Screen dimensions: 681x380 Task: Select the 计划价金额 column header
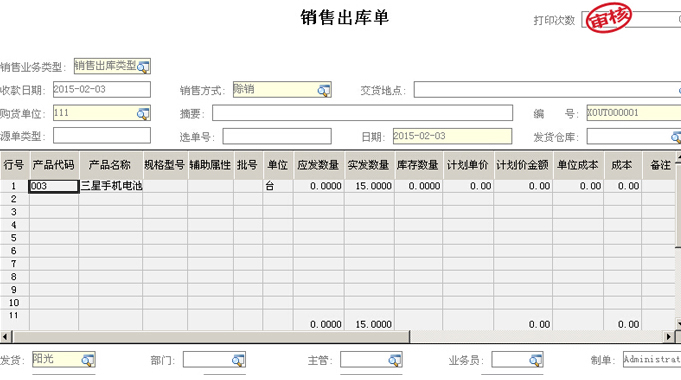click(523, 165)
